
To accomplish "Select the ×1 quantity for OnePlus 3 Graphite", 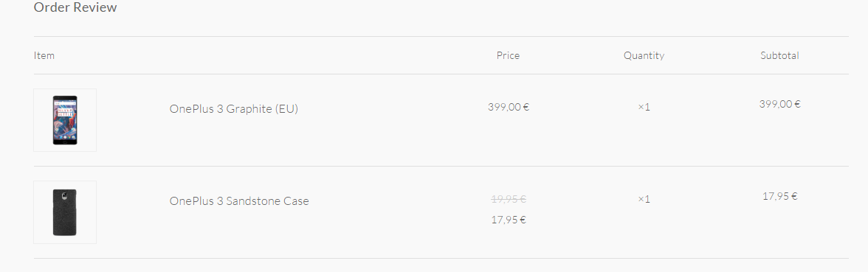I will pos(644,107).
